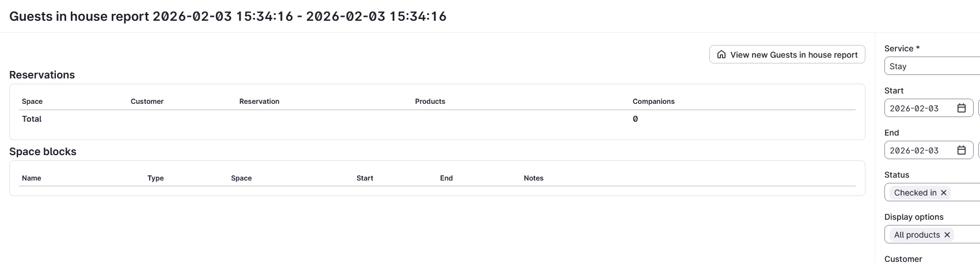Click the End column header in Space blocks
The image size is (980, 263).
tap(446, 178)
